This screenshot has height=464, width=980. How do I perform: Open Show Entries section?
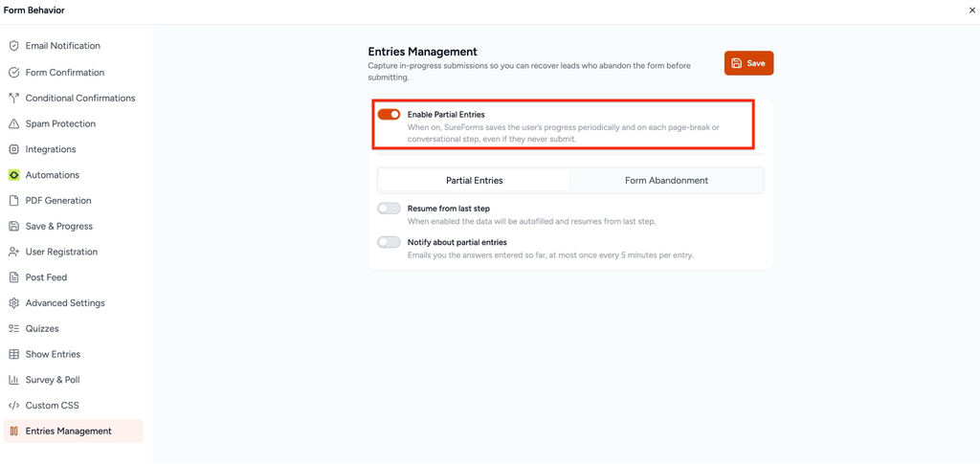73,354
